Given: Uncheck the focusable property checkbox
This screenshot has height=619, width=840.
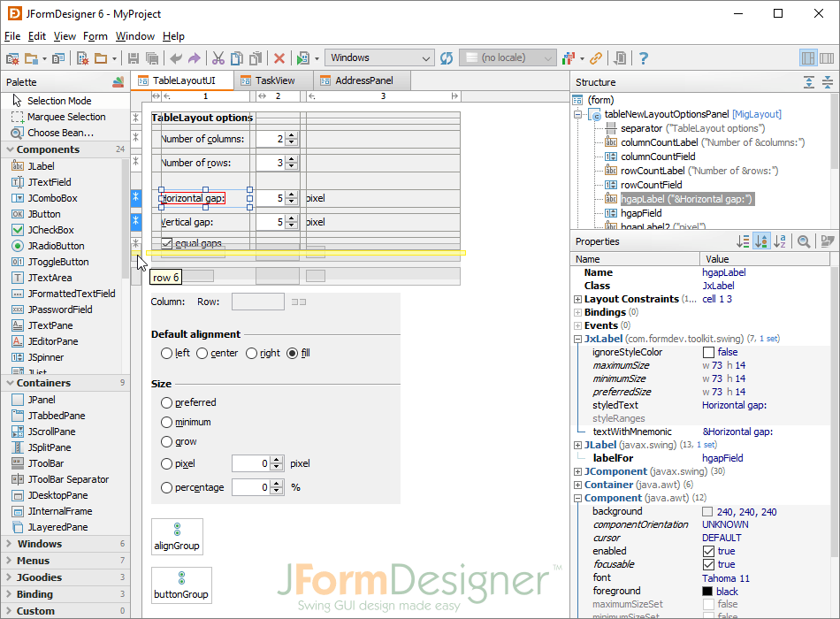Looking at the screenshot, I should (708, 564).
